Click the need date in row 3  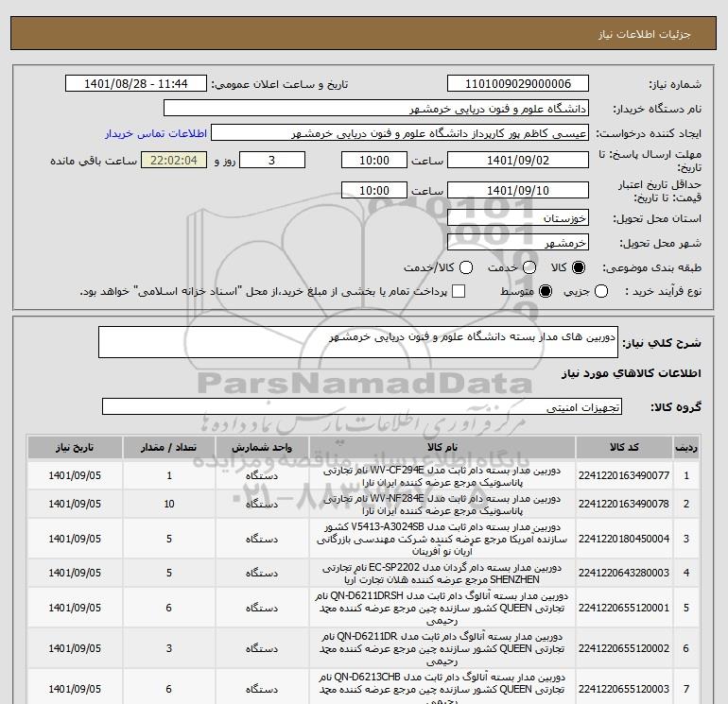[75, 539]
